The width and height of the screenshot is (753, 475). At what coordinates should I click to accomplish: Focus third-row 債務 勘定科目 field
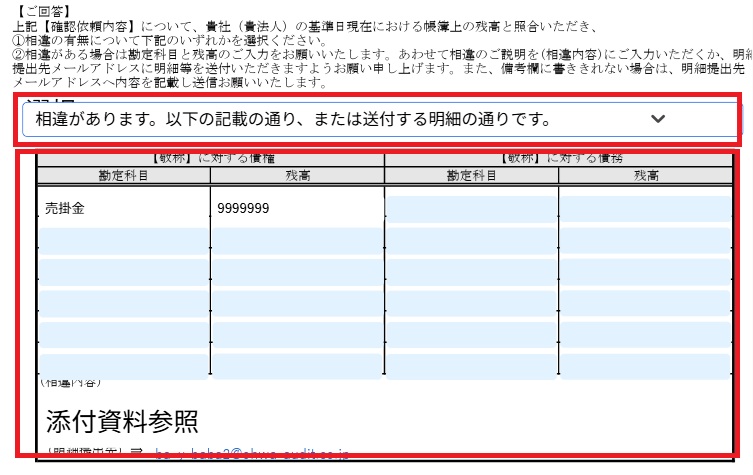point(471,272)
